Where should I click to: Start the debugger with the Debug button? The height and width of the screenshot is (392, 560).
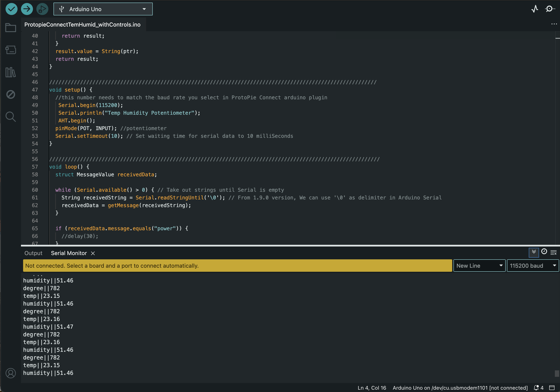click(x=42, y=9)
